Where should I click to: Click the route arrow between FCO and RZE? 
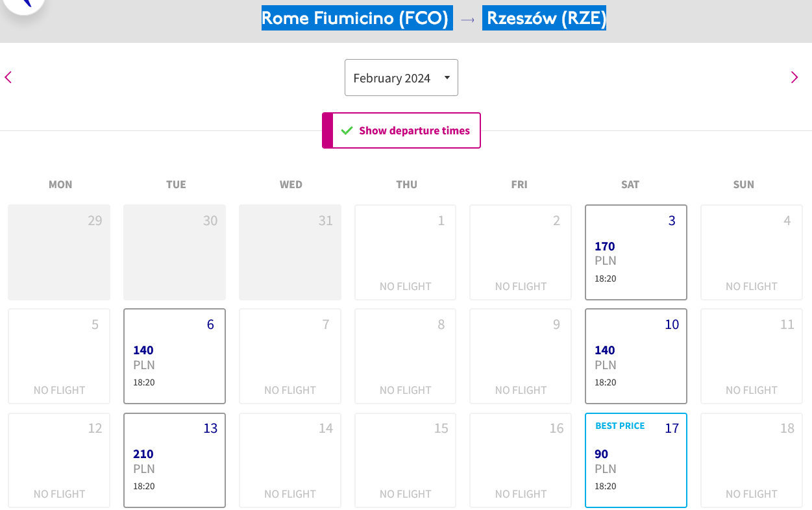coord(467,19)
